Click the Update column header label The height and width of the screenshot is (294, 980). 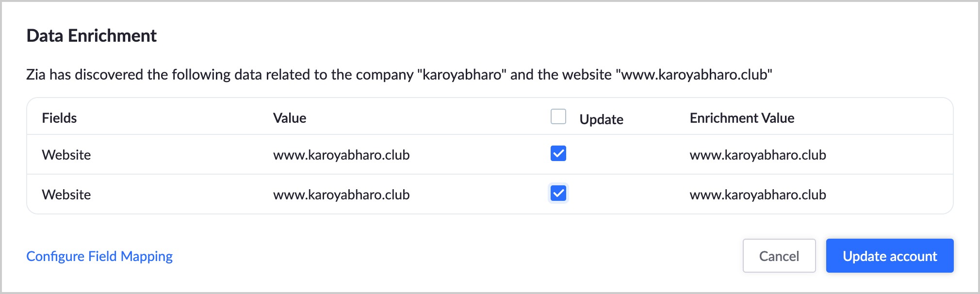(601, 119)
